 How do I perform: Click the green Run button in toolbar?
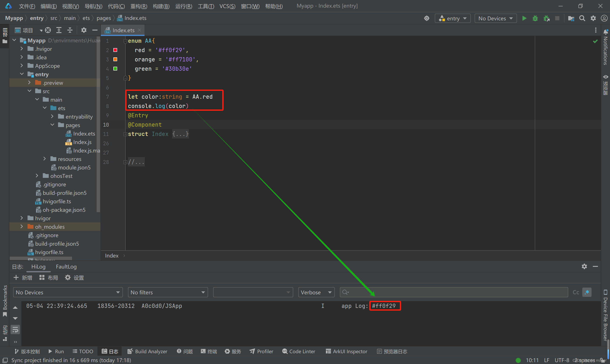524,18
